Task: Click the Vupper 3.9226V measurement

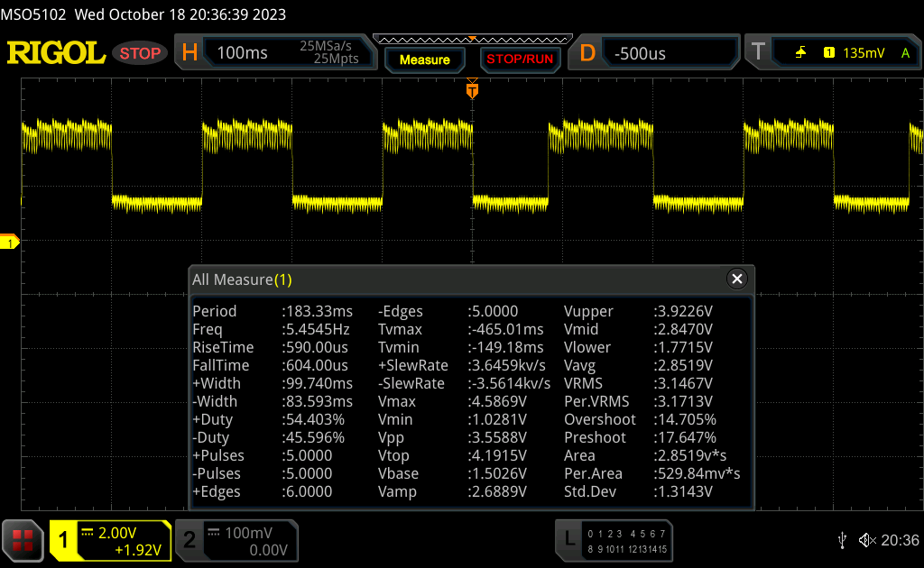Action: [x=638, y=311]
